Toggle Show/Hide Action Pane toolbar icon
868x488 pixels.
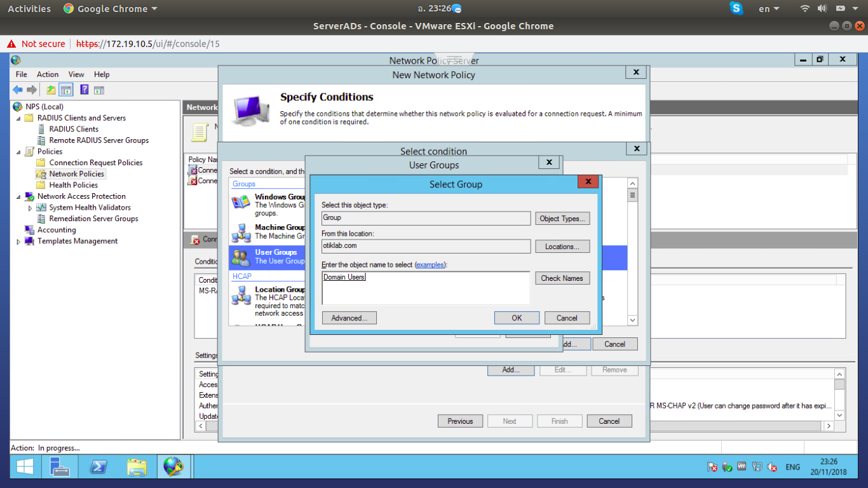coord(98,90)
